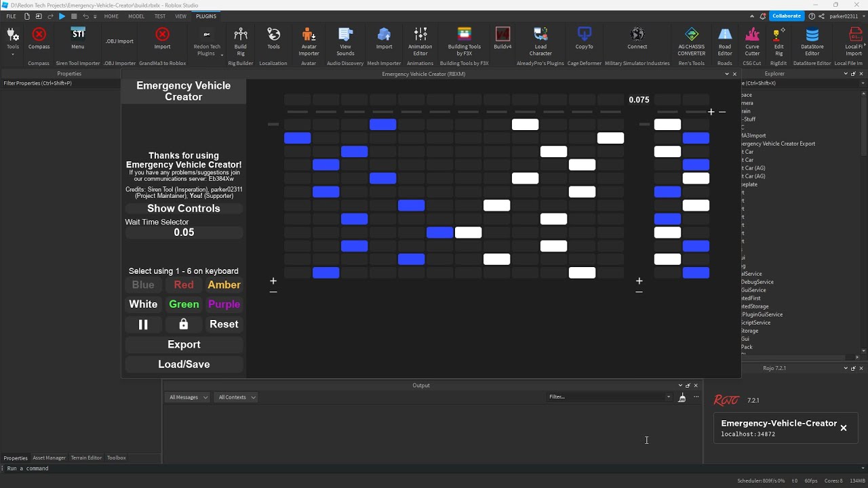Viewport: 868px width, 488px height.
Task: Switch to the TEST ribbon tab
Action: tap(160, 16)
